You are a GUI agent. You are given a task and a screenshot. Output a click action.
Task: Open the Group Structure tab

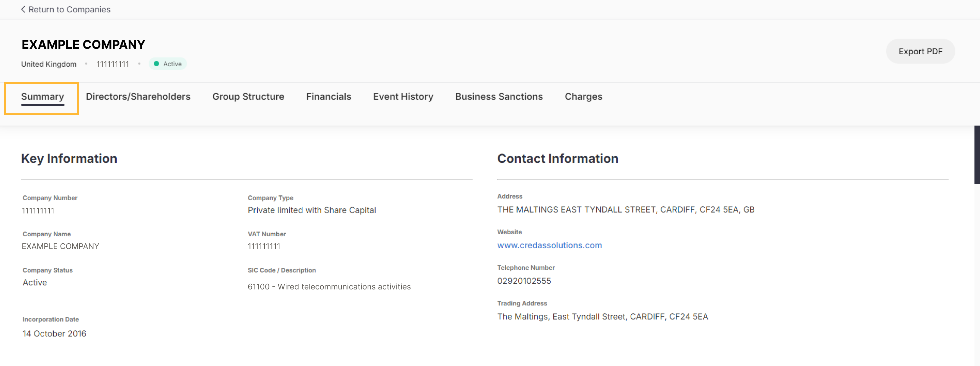click(x=248, y=97)
